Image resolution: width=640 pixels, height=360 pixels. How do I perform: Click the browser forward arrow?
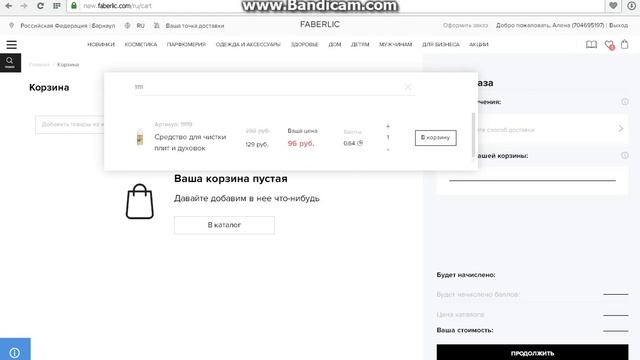24,6
